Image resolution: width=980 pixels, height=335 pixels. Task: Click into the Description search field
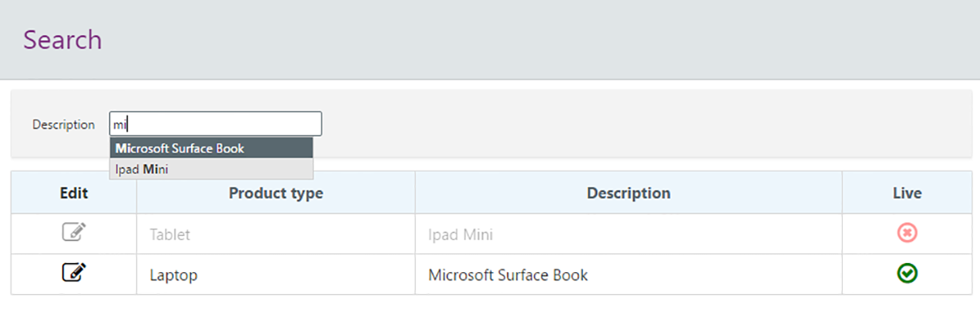point(216,124)
